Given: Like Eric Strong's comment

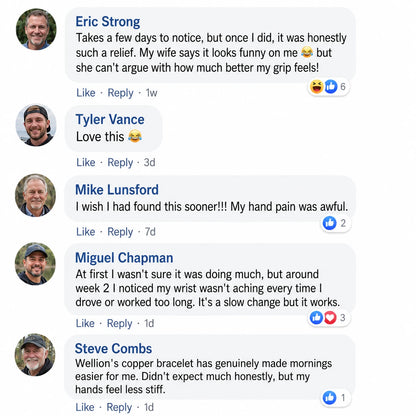Looking at the screenshot, I should (x=86, y=93).
